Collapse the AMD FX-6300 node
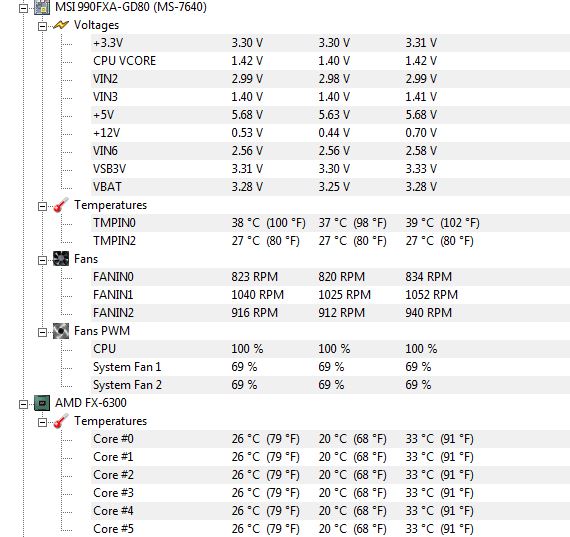 click(x=23, y=404)
